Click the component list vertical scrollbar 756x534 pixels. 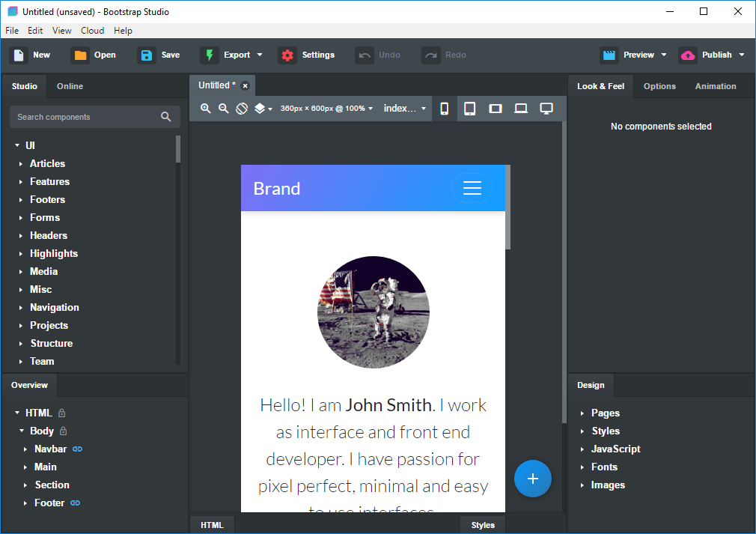click(178, 249)
